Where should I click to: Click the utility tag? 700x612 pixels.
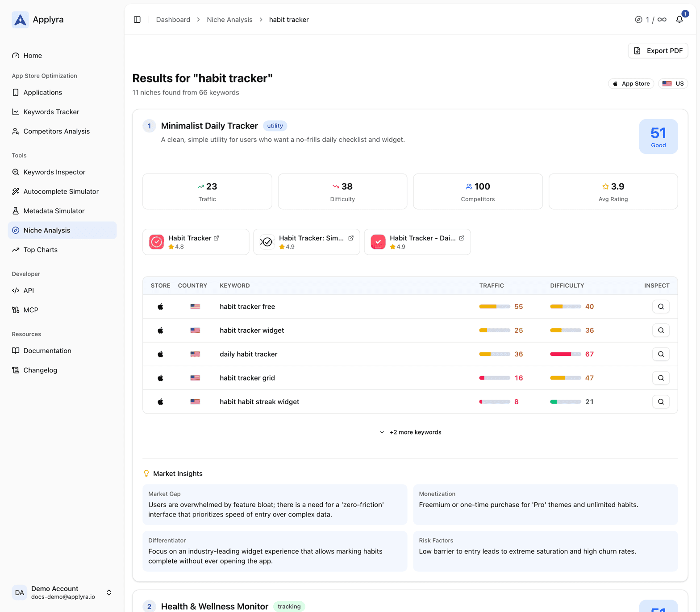pos(275,126)
